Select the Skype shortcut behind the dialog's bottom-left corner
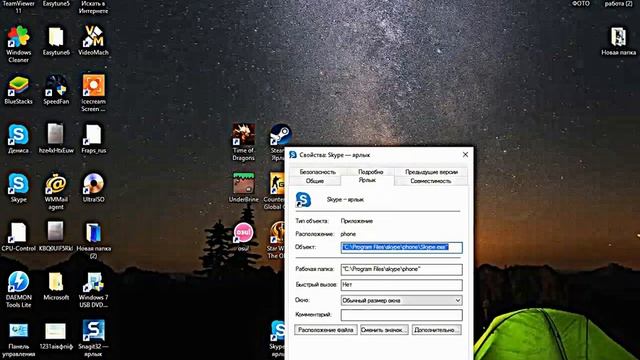Image resolution: width=640 pixels, height=360 pixels. (278, 331)
